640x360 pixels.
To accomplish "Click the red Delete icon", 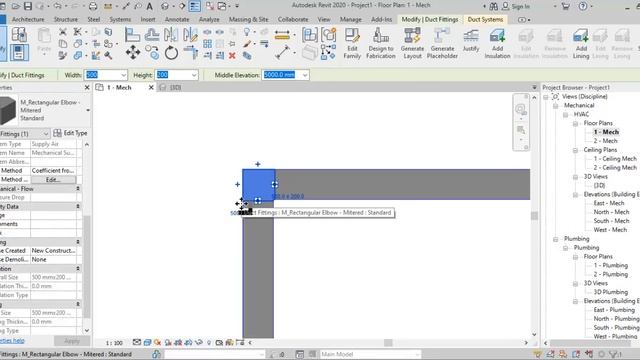I will coord(232,56).
